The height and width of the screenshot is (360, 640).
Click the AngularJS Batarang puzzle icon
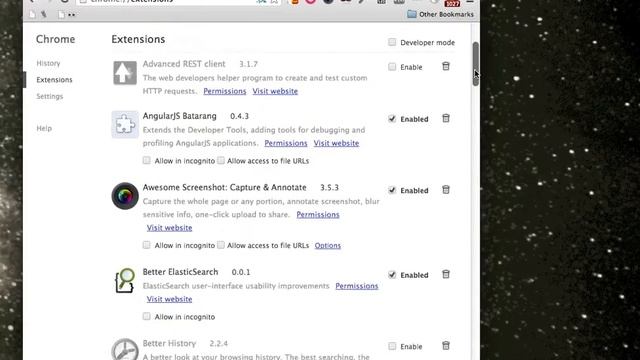(x=125, y=124)
